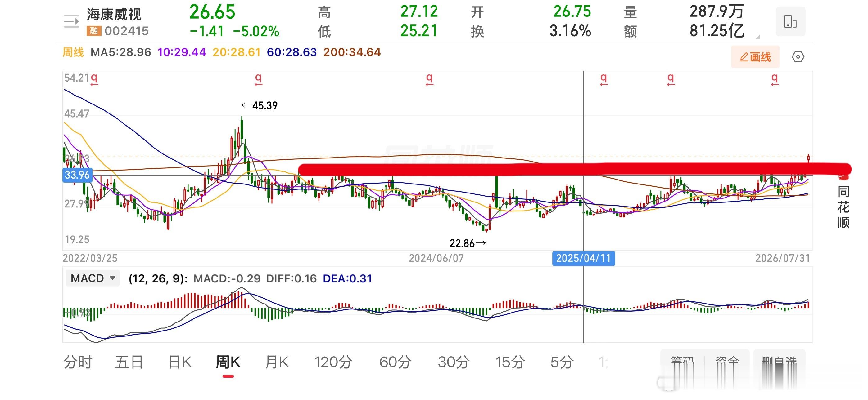
Task: Tap the MACD parameters (12, 26, 9)
Action: point(158,278)
